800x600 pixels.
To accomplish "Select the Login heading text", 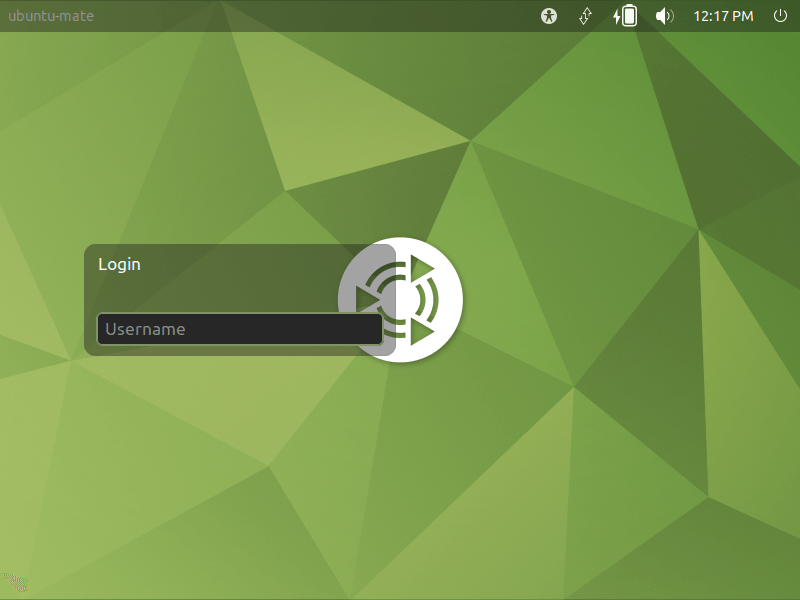I will (119, 265).
